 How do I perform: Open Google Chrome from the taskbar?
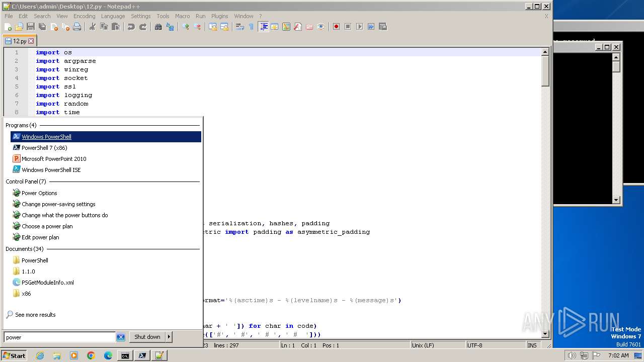pos(91,355)
